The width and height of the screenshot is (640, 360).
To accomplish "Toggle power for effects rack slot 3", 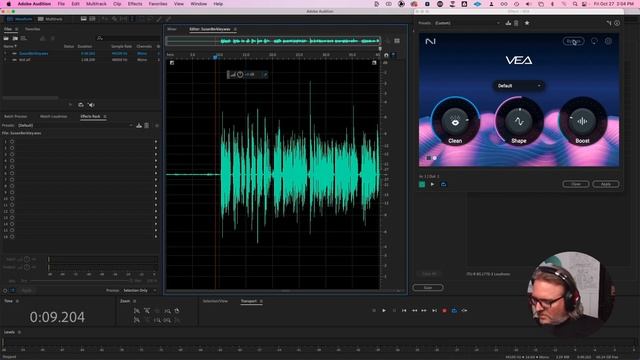I will tap(12, 154).
